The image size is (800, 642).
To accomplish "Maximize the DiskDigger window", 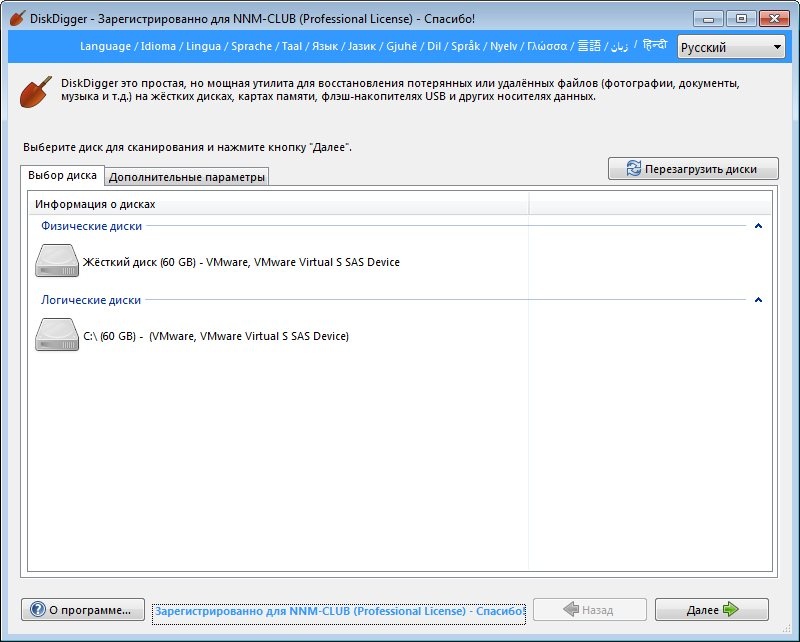I will (741, 19).
